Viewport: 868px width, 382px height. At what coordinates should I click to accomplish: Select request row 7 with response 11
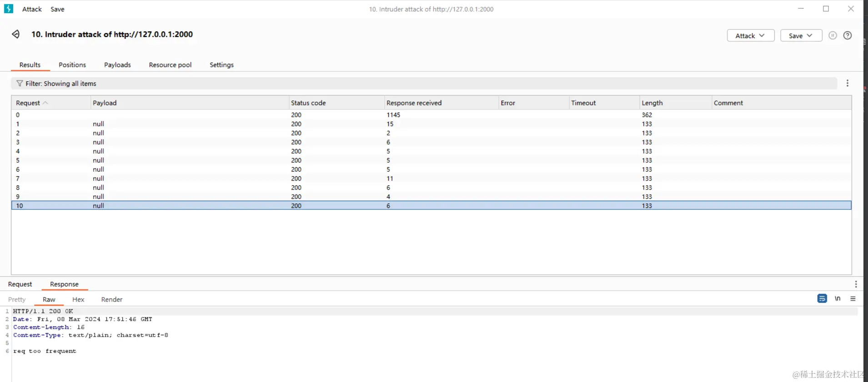tap(431, 179)
